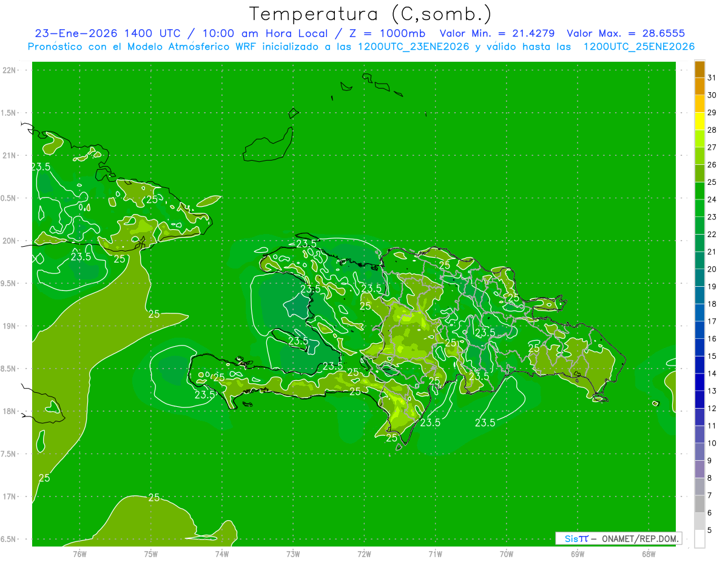Click the legend value 29

tap(712, 112)
